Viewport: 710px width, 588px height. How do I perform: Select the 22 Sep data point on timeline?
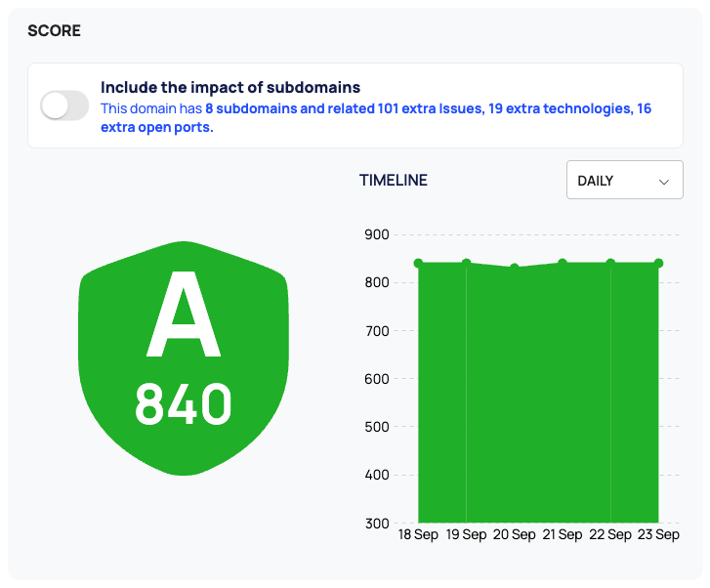click(610, 263)
